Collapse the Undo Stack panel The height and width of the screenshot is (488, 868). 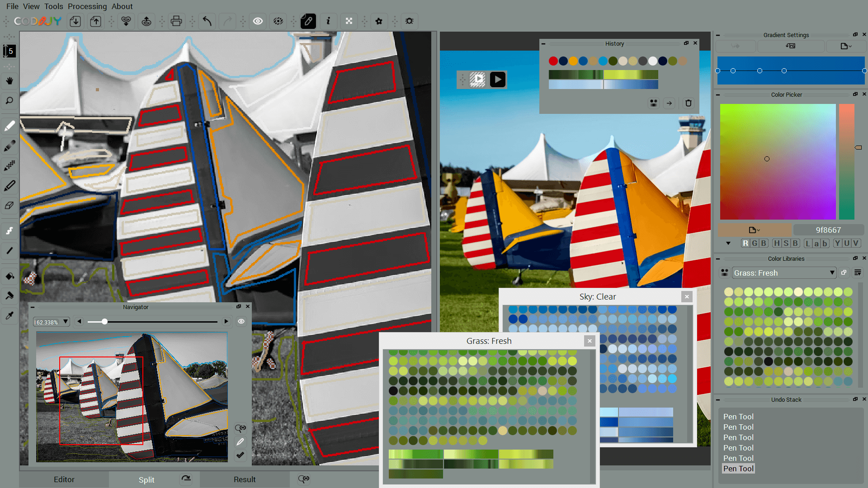(x=718, y=400)
